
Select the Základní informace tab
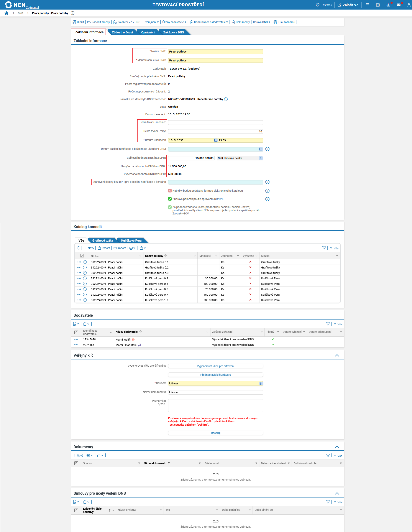coord(89,32)
